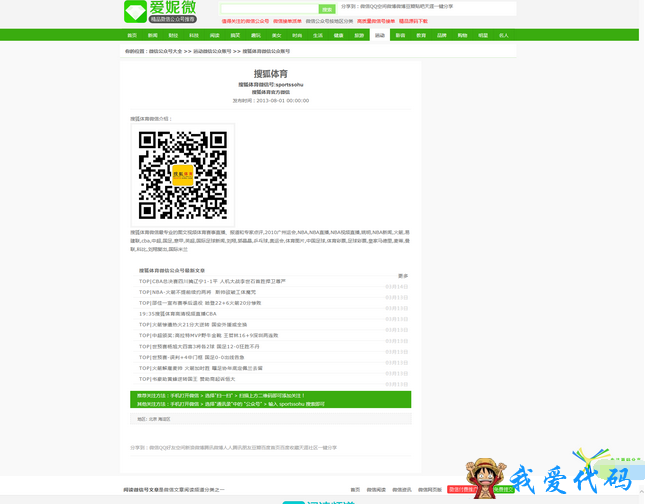The height and width of the screenshot is (504, 649).
Task: Click the footer 微信阅读 link
Action: point(376,490)
